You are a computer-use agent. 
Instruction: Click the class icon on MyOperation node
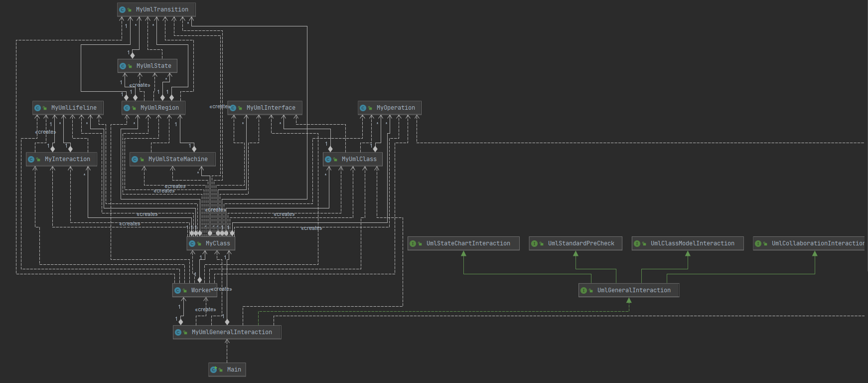point(363,108)
